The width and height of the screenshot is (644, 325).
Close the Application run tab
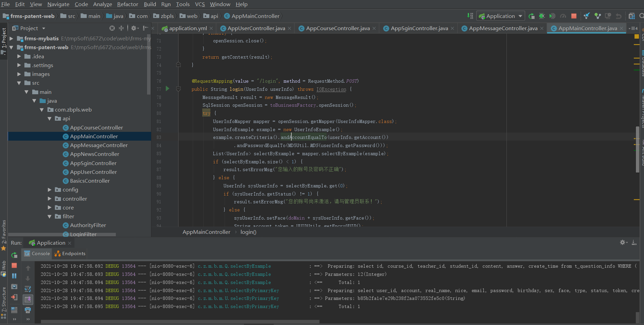pos(69,243)
